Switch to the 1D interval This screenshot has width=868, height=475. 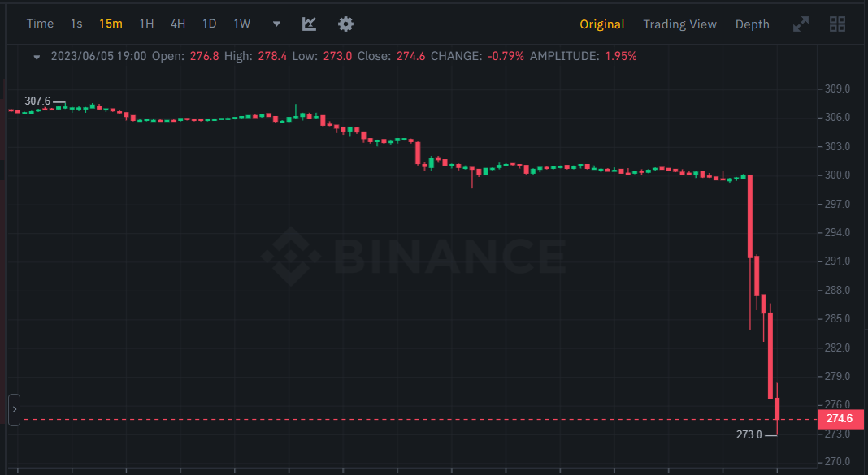209,24
